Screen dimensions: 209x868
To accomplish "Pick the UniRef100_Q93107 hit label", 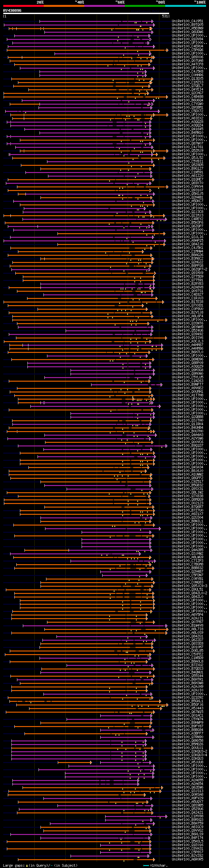I will pos(187,190).
